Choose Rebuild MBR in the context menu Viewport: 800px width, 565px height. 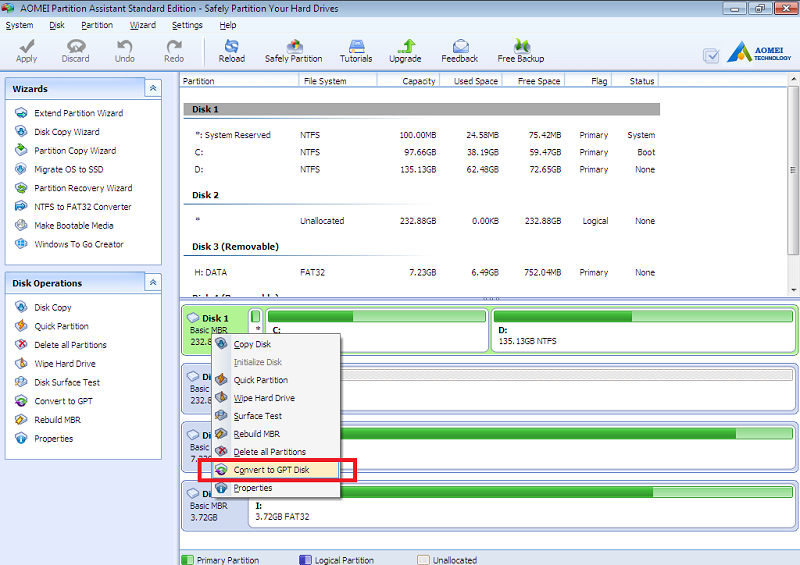276,434
